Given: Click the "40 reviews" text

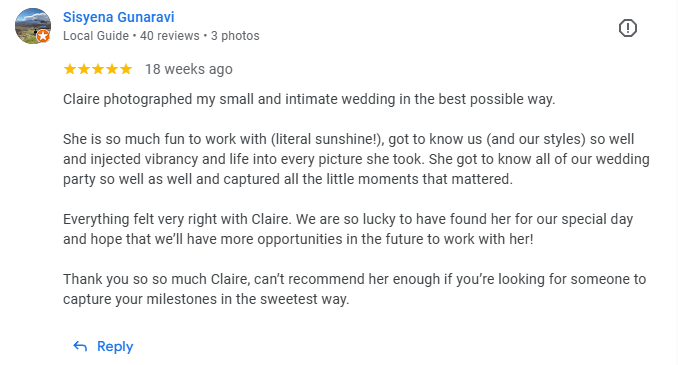Looking at the screenshot, I should 170,36.
